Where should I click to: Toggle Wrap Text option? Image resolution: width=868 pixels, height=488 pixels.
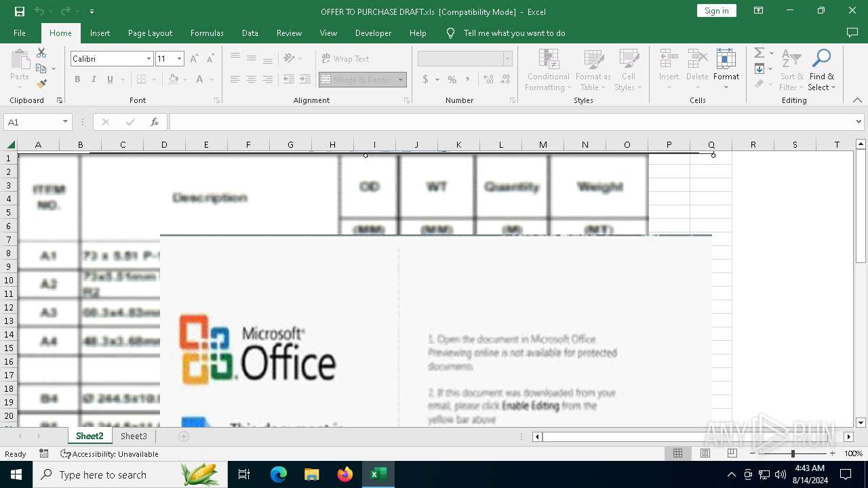[345, 59]
